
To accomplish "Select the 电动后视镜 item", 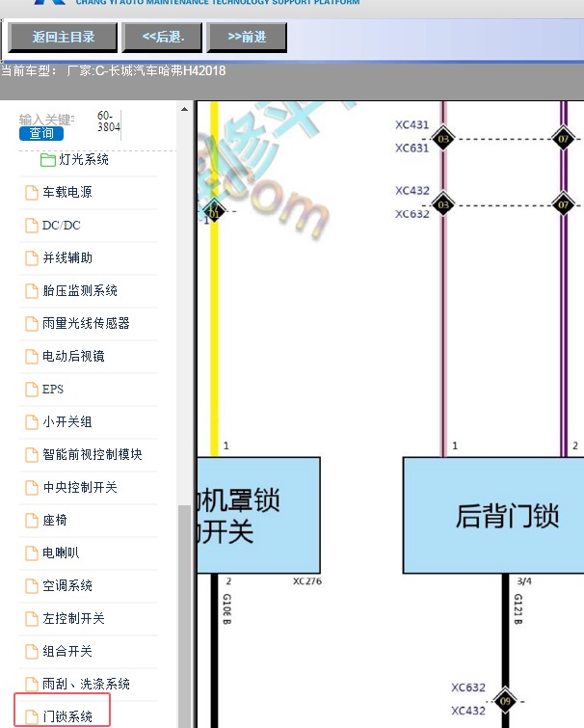I will (x=73, y=356).
